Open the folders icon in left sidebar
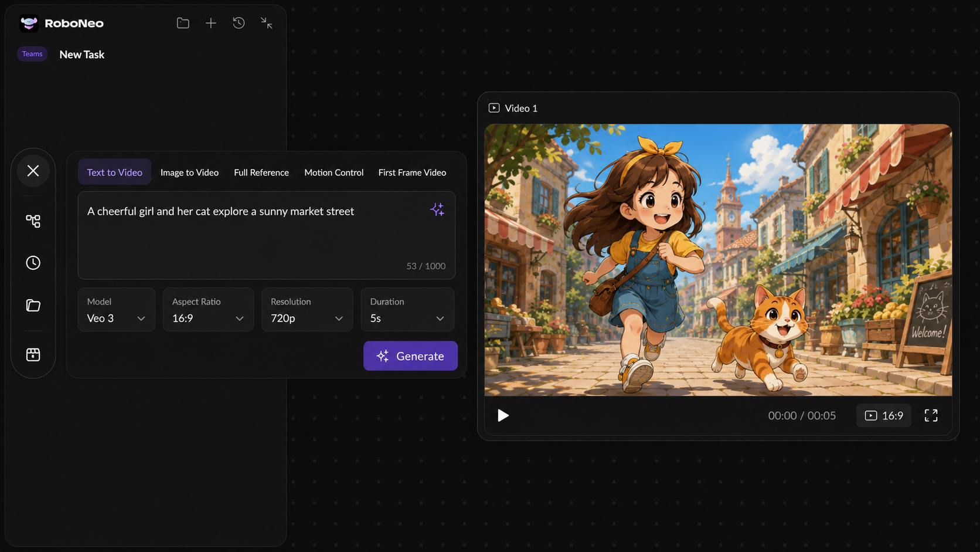 tap(33, 306)
